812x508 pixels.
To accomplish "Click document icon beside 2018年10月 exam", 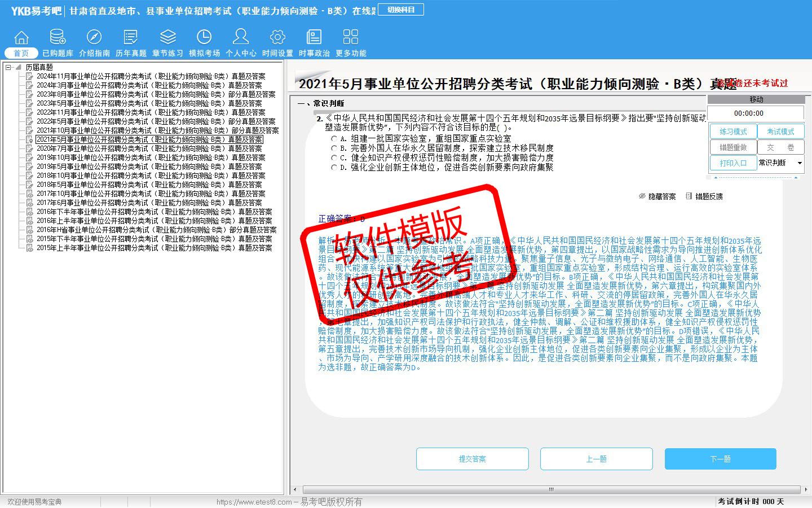I will [x=30, y=176].
